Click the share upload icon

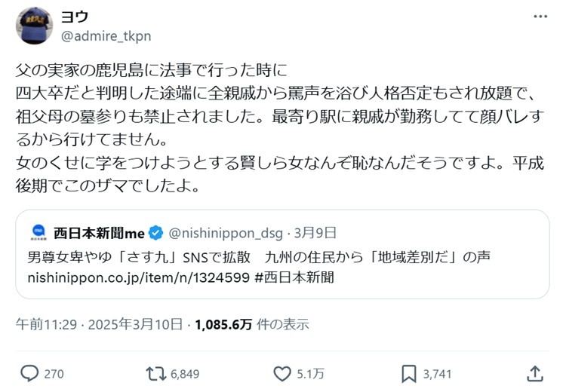pyautogui.click(x=534, y=372)
